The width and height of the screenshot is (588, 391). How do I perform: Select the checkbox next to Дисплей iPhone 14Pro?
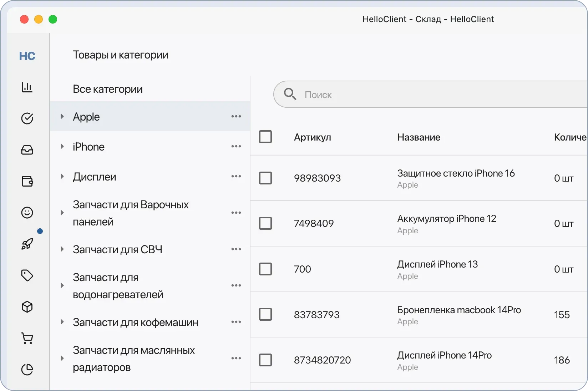coord(266,360)
